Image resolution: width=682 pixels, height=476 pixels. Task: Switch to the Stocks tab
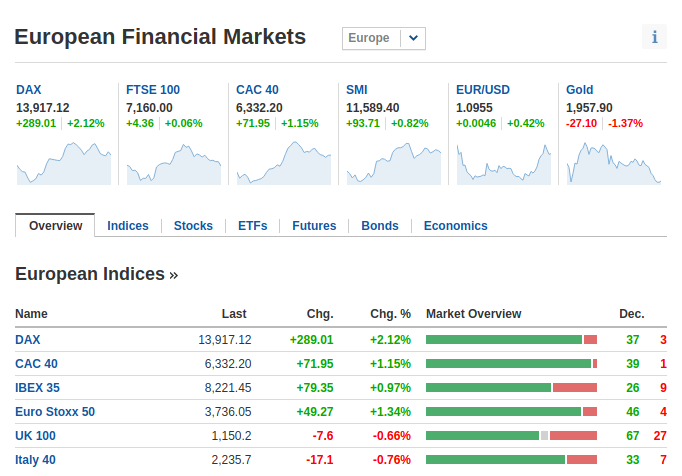pyautogui.click(x=193, y=226)
